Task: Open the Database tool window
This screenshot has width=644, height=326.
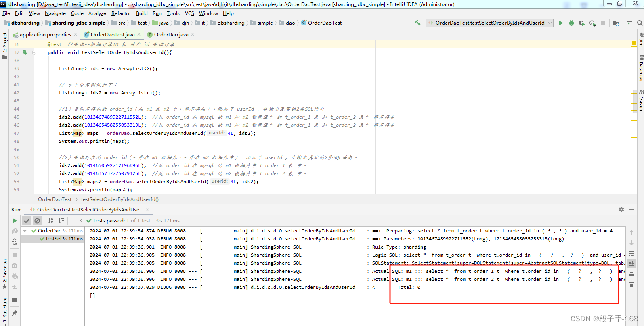Action: point(641,69)
